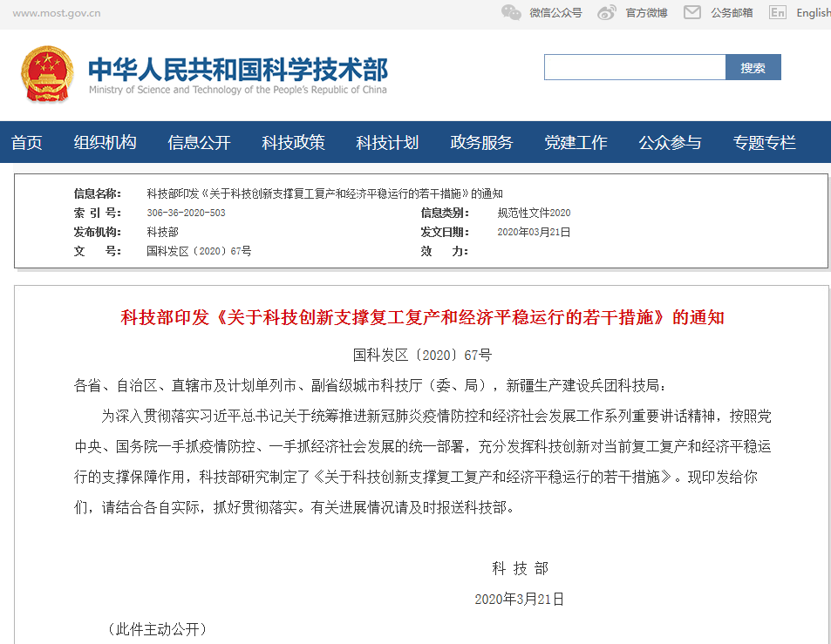The height and width of the screenshot is (644, 831).
Task: Click the ministry name title 中华人民共和国科学技术部
Action: tap(237, 69)
